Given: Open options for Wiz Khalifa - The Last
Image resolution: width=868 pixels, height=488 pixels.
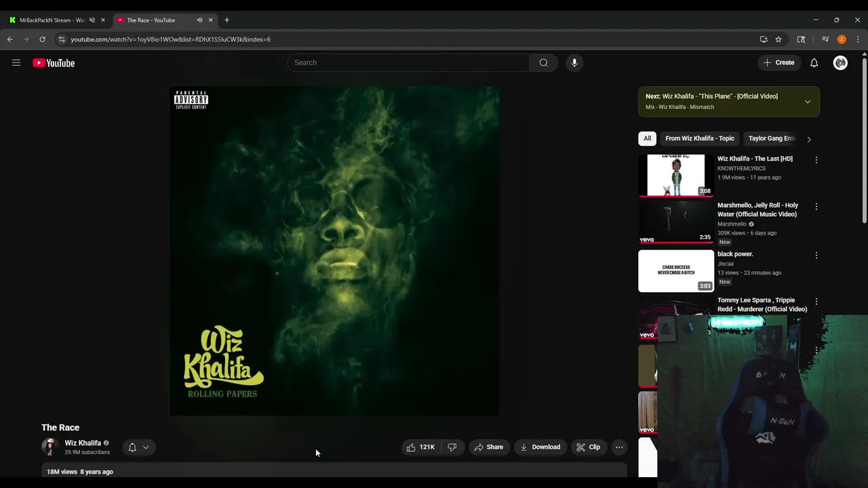Looking at the screenshot, I should [x=816, y=160].
